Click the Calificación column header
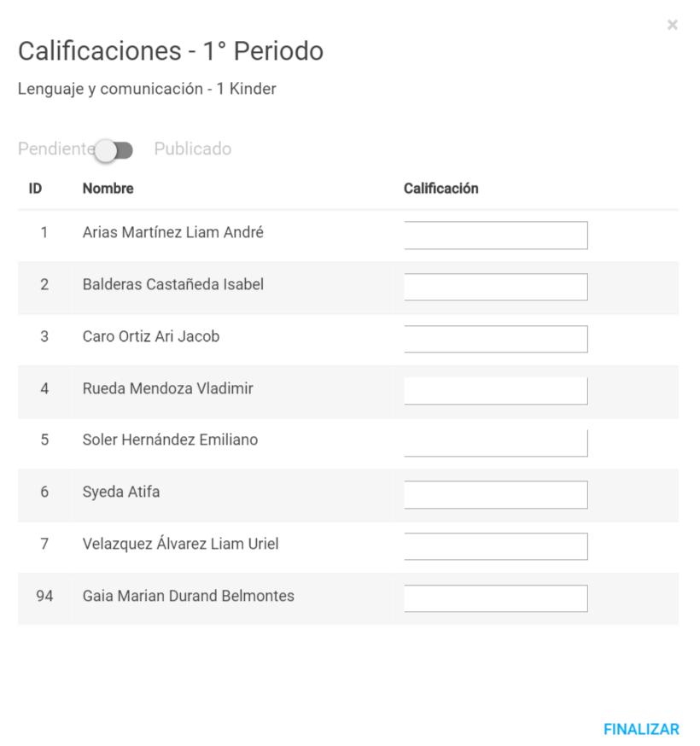The image size is (700, 746). click(441, 189)
